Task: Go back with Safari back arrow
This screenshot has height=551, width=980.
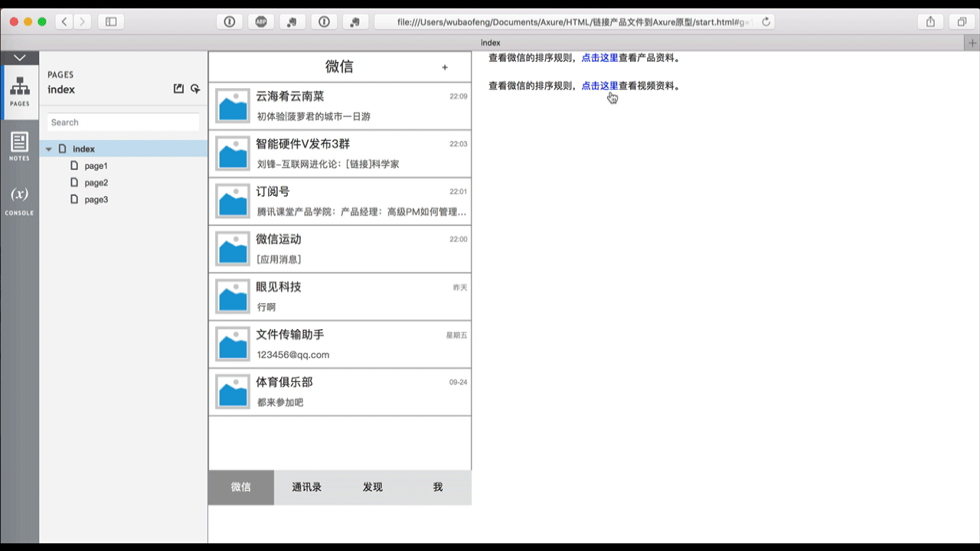Action: tap(64, 22)
